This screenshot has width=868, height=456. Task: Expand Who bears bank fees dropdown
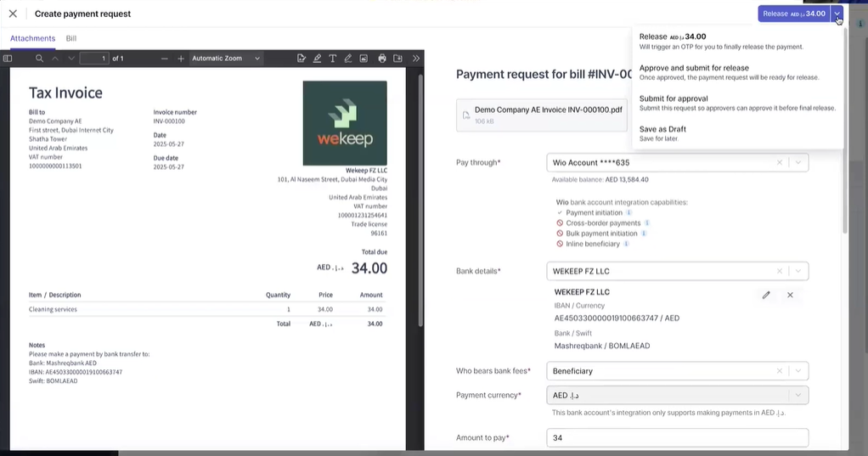click(798, 371)
